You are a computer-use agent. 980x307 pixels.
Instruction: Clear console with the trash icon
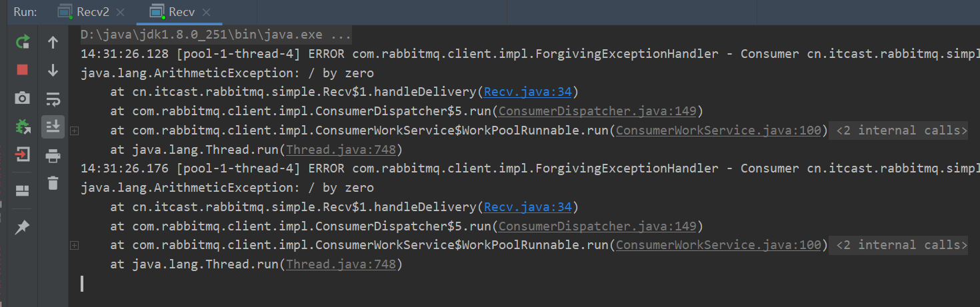pyautogui.click(x=53, y=182)
